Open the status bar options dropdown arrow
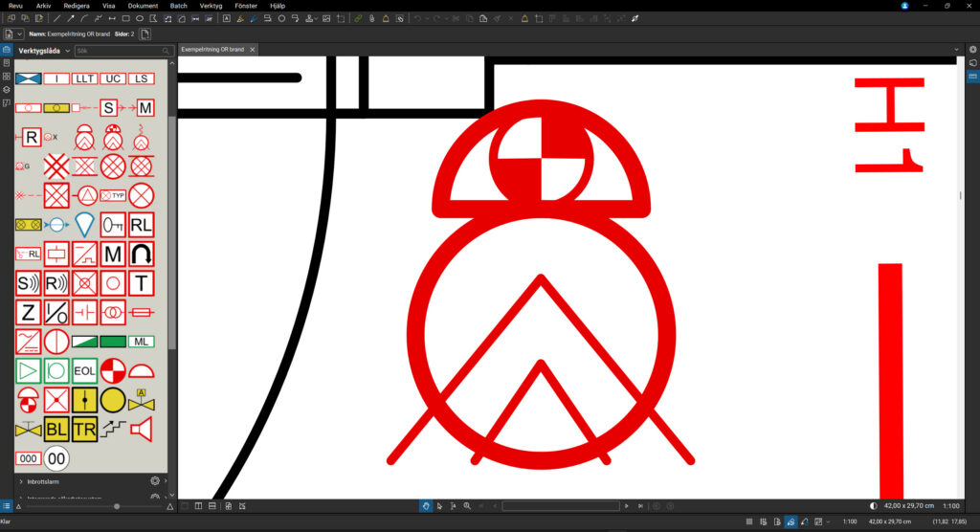Screen dimensions: 980x532 point(829,521)
